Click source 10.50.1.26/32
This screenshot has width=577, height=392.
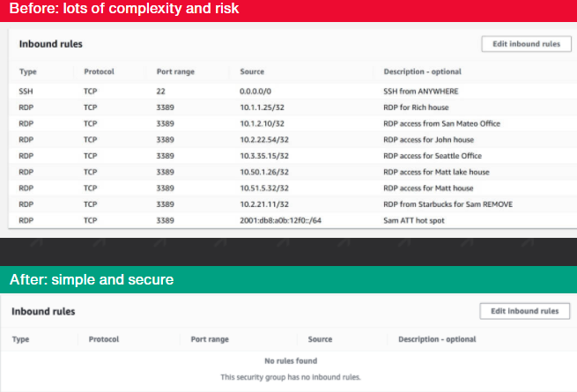pos(264,173)
